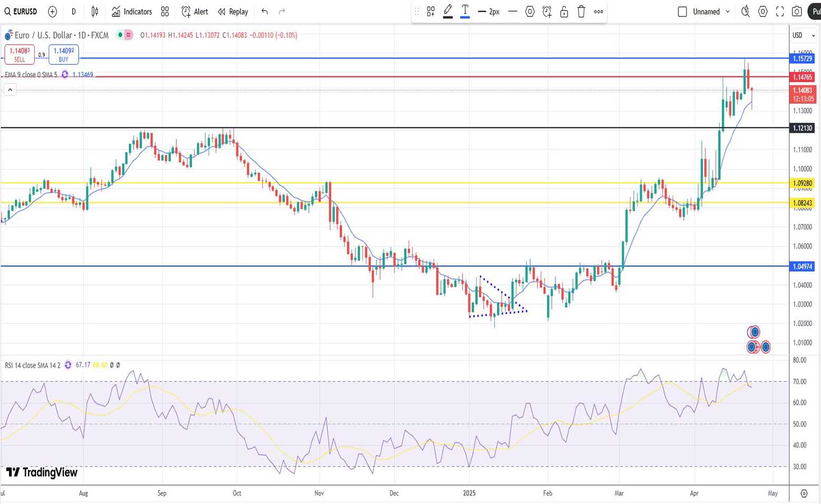The image size is (821, 504).
Task: Open the indicator templates grid icon
Action: [165, 12]
